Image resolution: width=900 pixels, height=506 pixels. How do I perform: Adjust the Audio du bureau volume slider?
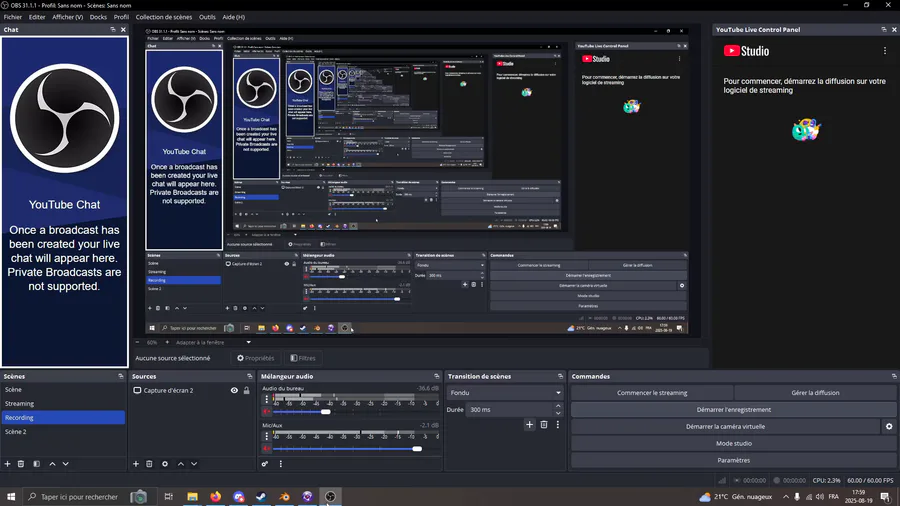pyautogui.click(x=325, y=411)
